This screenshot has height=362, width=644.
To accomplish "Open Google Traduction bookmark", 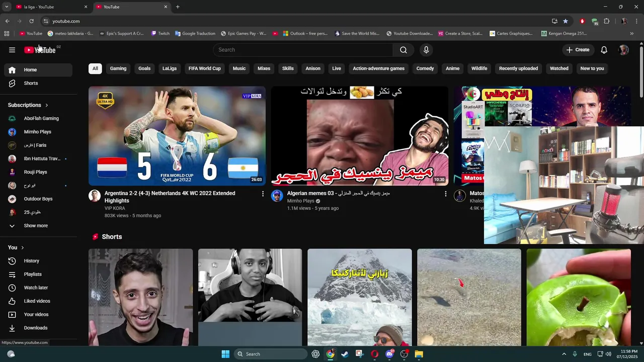I will click(x=195, y=34).
